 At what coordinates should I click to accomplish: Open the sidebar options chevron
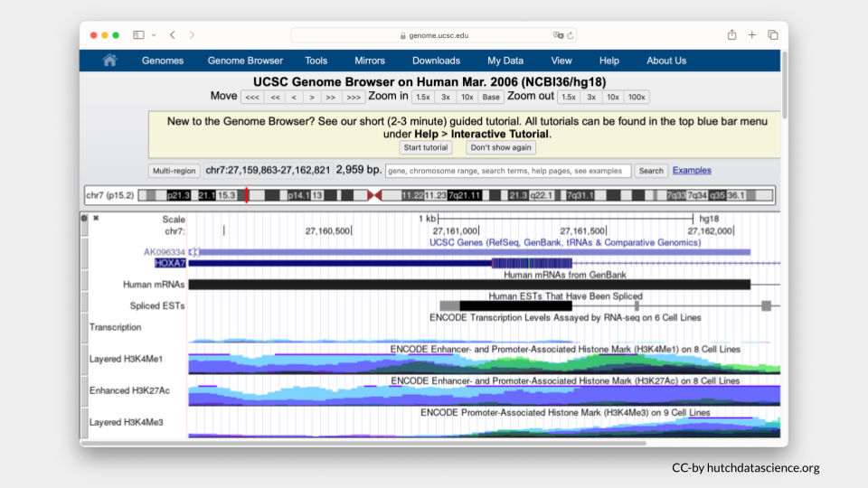click(x=154, y=35)
